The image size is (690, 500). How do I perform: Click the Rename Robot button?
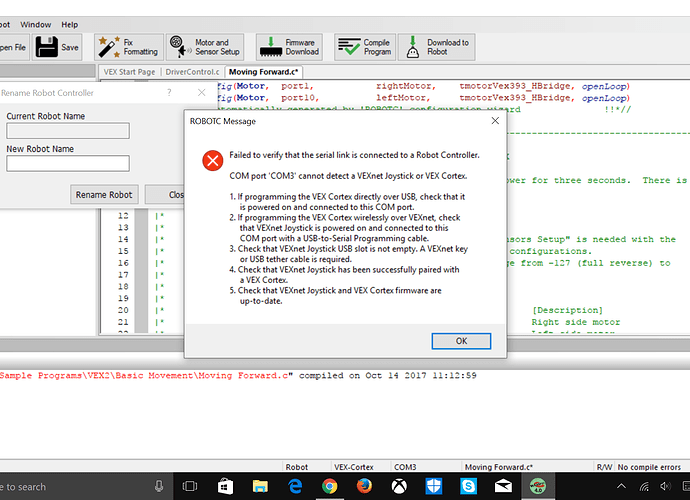click(104, 195)
